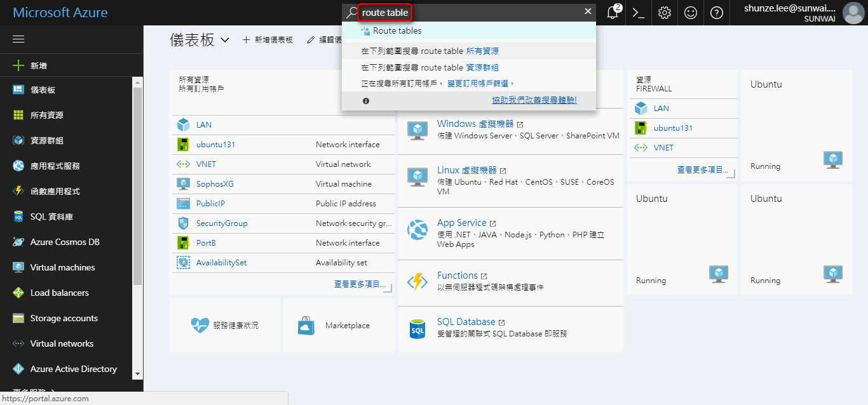Click Azure Active Directory sidebar icon

[18, 369]
